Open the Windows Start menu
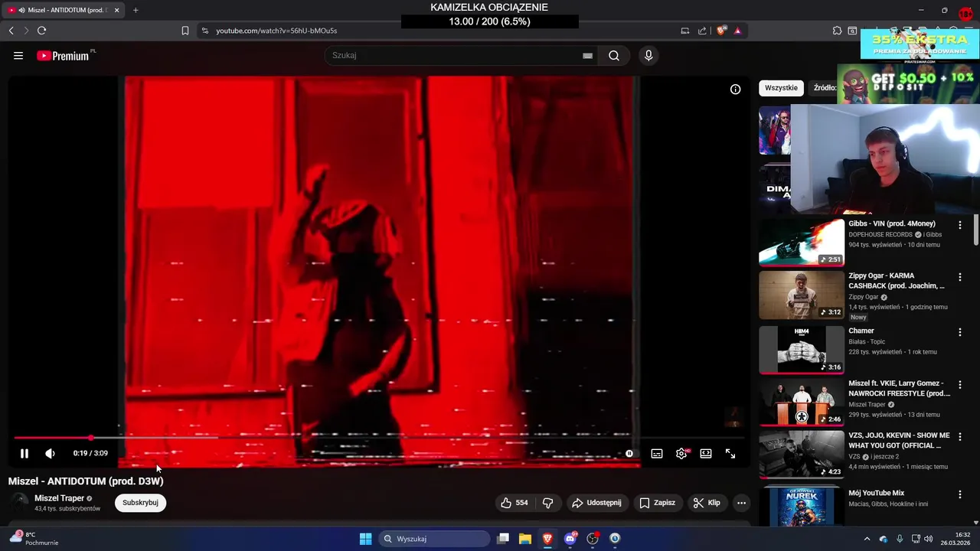 [x=366, y=539]
